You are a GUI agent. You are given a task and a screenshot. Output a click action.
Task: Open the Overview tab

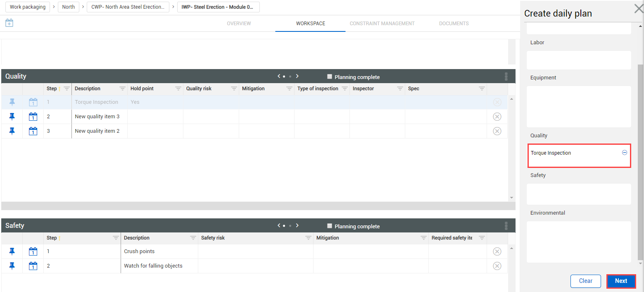point(239,24)
